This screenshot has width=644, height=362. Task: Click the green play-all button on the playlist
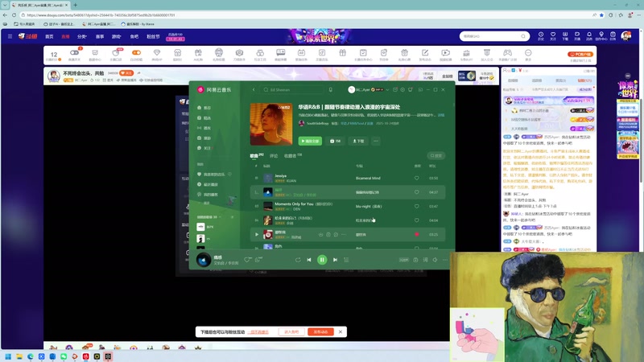[x=310, y=141]
